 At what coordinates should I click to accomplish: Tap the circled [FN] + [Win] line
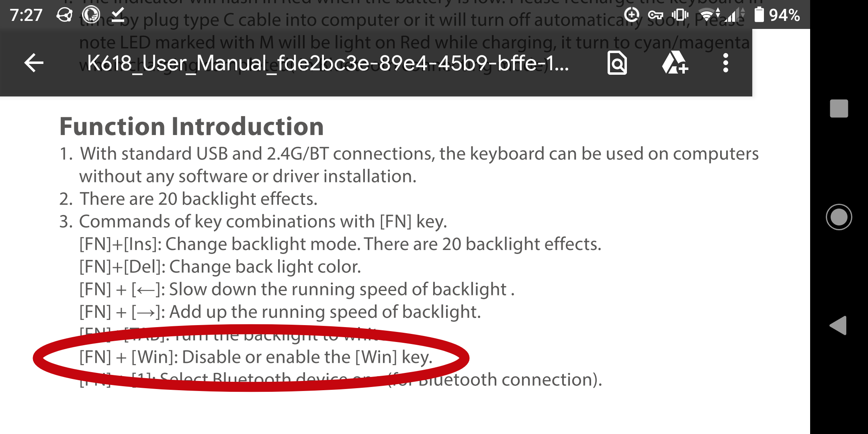click(x=256, y=357)
